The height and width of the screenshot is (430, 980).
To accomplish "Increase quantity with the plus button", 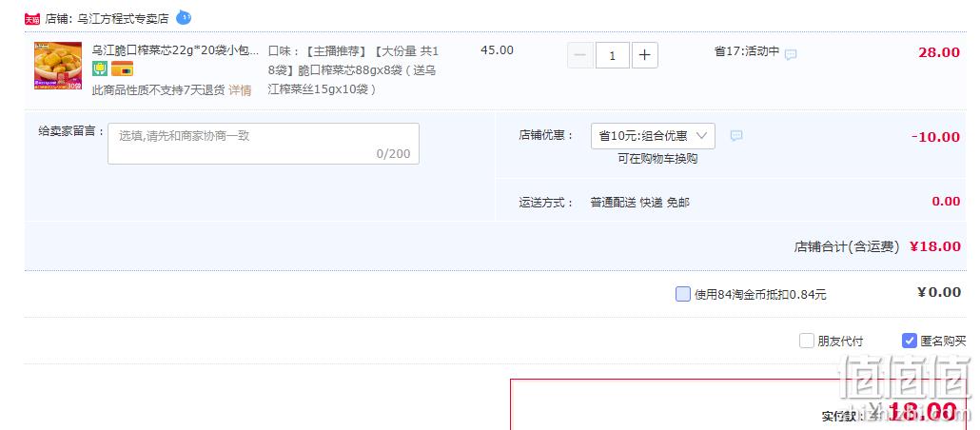I will point(644,55).
